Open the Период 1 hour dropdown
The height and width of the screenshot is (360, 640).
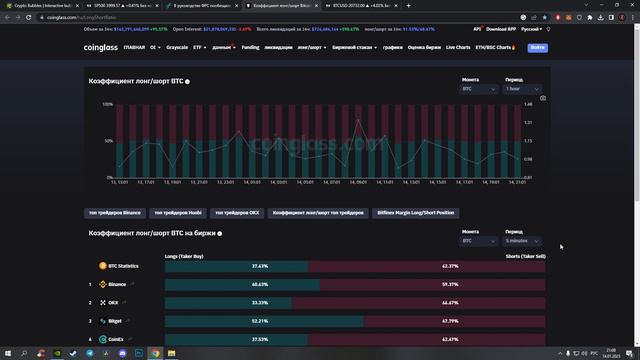click(x=522, y=89)
